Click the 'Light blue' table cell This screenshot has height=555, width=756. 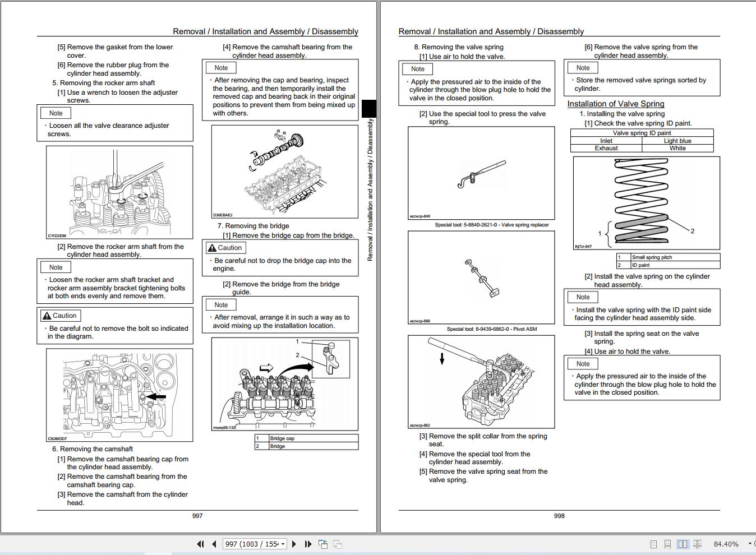point(677,141)
